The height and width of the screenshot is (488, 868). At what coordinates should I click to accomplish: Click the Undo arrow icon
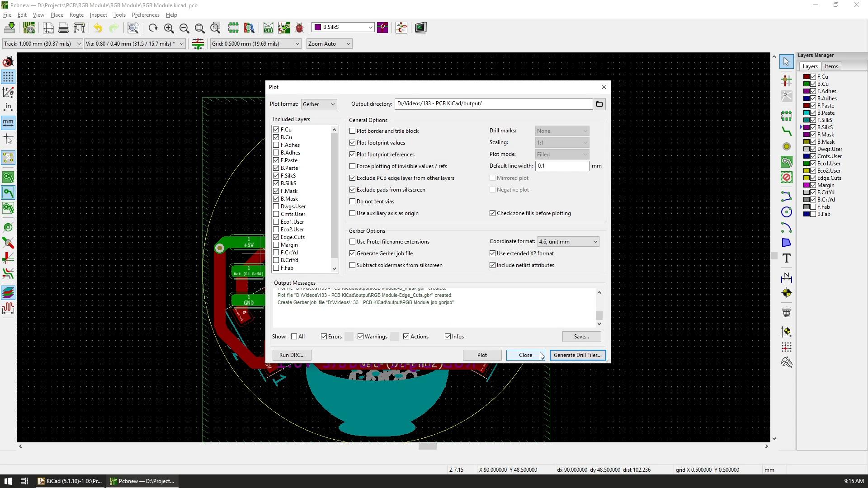pos(98,28)
